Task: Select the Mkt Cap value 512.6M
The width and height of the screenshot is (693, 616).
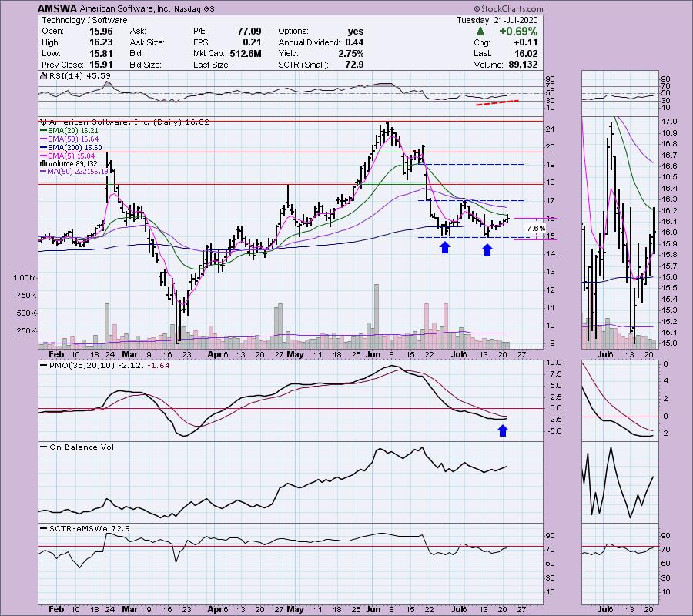Action: coord(246,53)
